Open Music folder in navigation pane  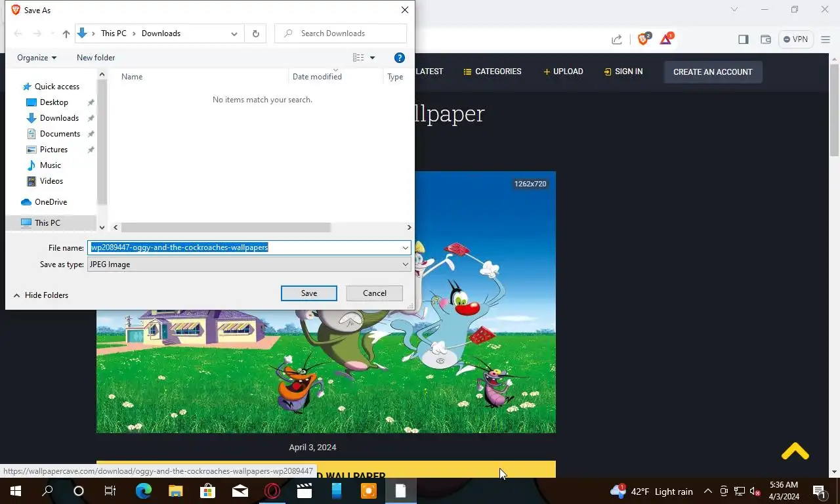tap(50, 165)
